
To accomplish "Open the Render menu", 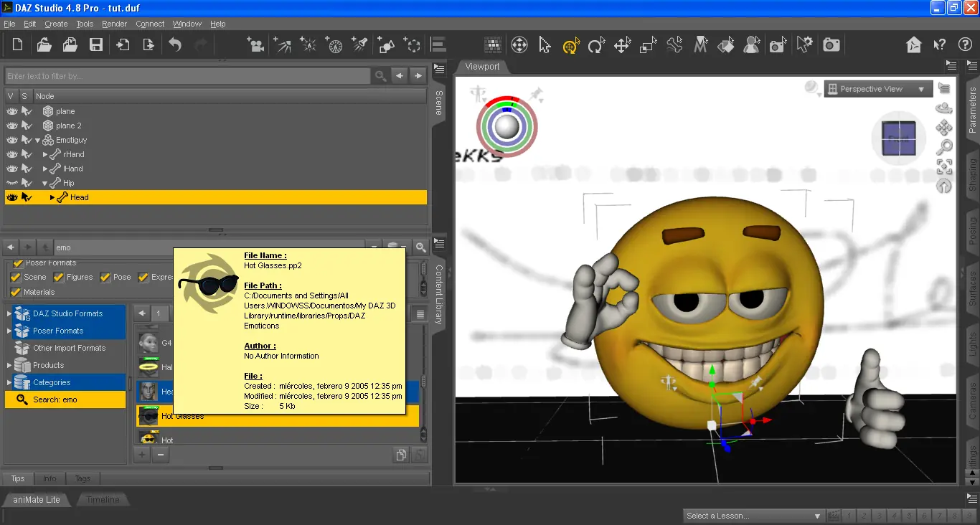I will coord(114,24).
